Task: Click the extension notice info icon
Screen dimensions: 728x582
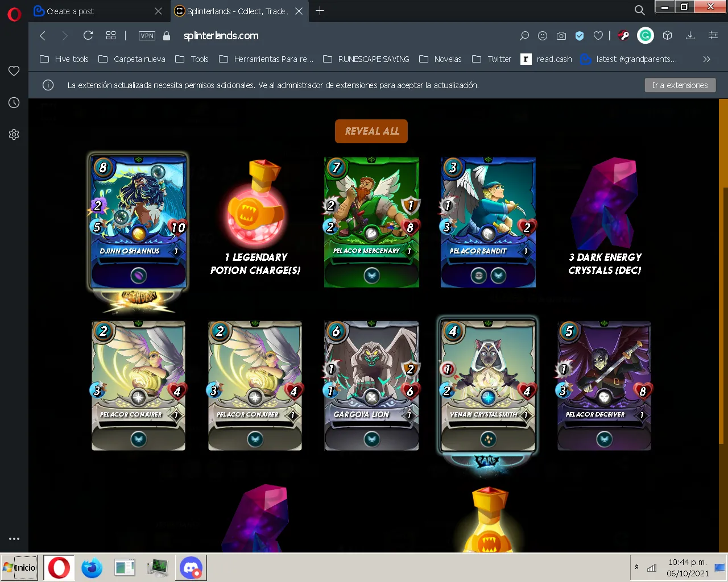Action: click(48, 85)
